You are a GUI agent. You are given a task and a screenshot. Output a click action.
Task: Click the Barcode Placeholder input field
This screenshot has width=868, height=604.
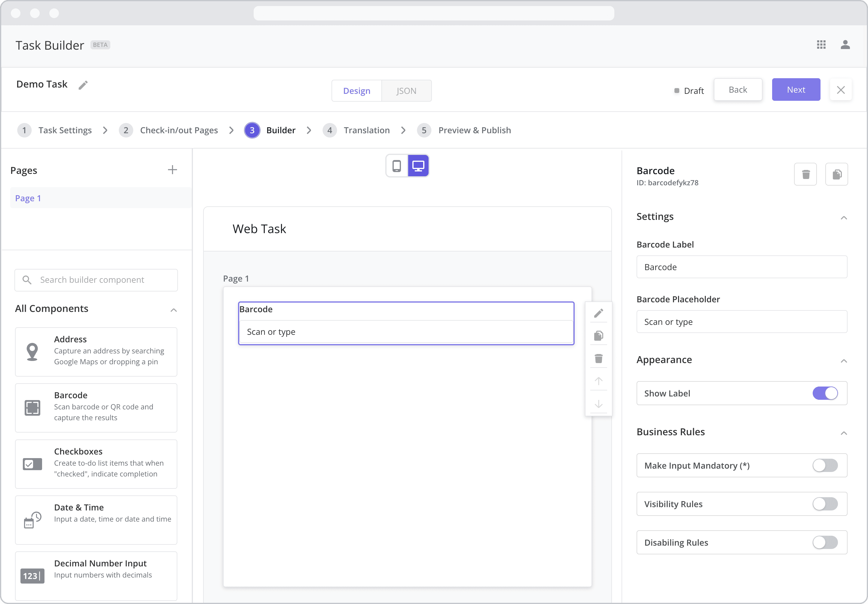(742, 322)
